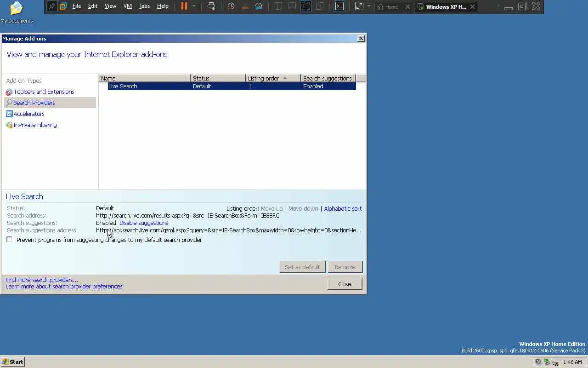Open the VMware console view icon
Image resolution: width=588 pixels, height=368 pixels.
(x=339, y=6)
